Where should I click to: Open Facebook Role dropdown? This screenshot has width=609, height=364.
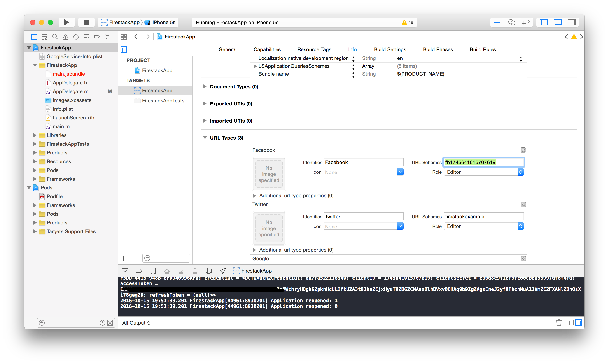coord(484,172)
